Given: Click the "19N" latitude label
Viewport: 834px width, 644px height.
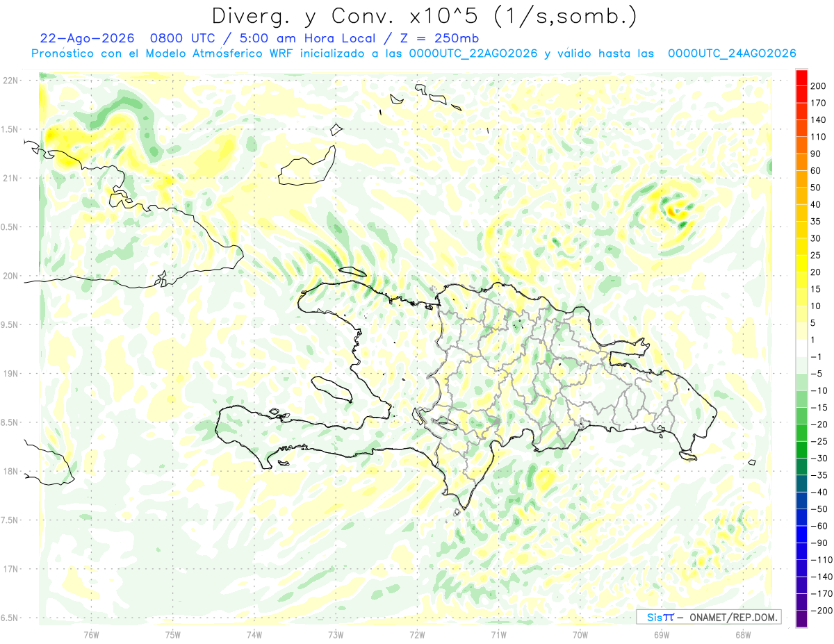Looking at the screenshot, I should 10,374.
